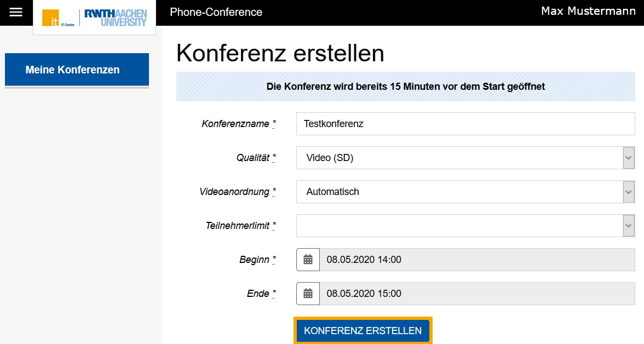Click the Qualität dropdown arrow

(x=628, y=158)
